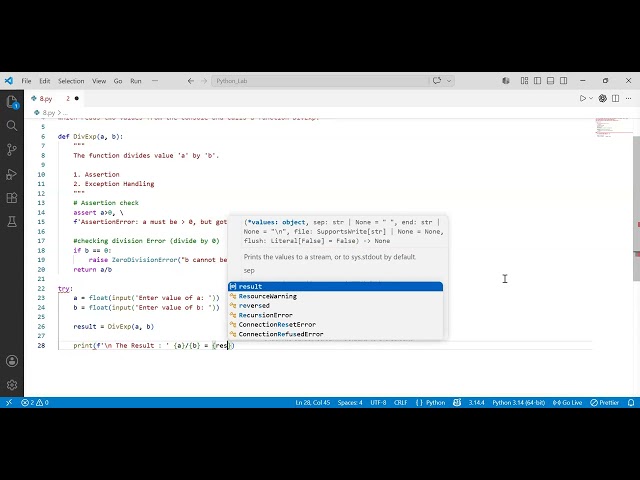The width and height of the screenshot is (640, 480).
Task: Split the editor right
Action: [616, 98]
